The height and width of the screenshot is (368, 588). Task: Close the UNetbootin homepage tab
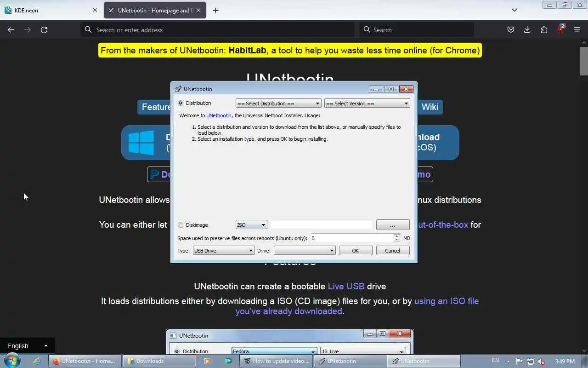pos(198,10)
